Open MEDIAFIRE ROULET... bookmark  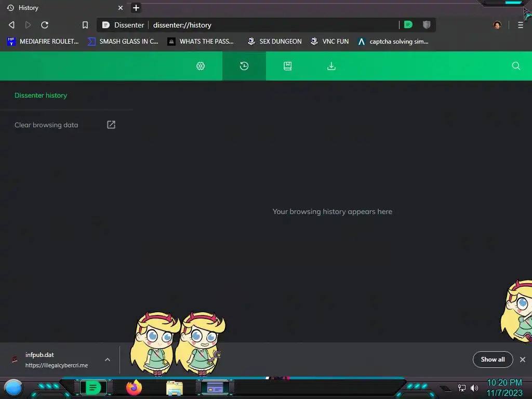click(43, 42)
